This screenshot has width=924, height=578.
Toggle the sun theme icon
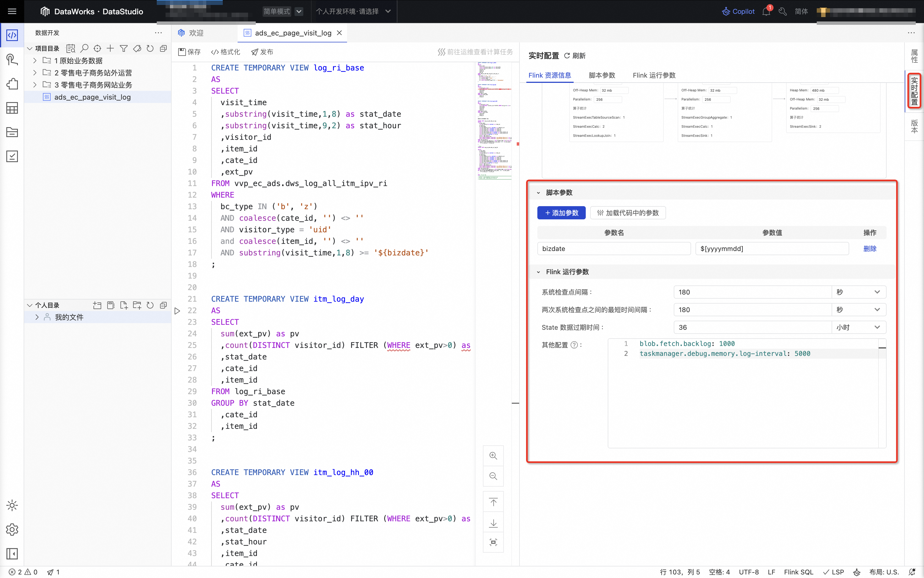point(12,505)
